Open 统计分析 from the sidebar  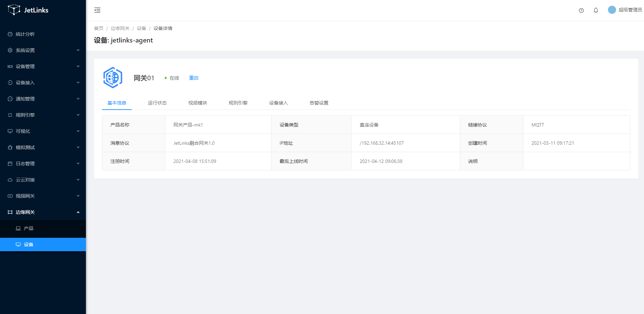25,34
